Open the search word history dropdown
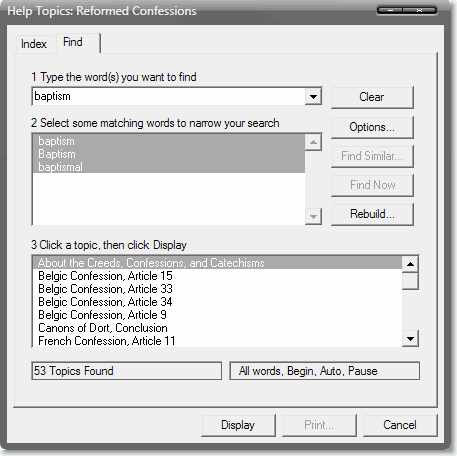Viewport: 457px width, 456px height. point(313,97)
